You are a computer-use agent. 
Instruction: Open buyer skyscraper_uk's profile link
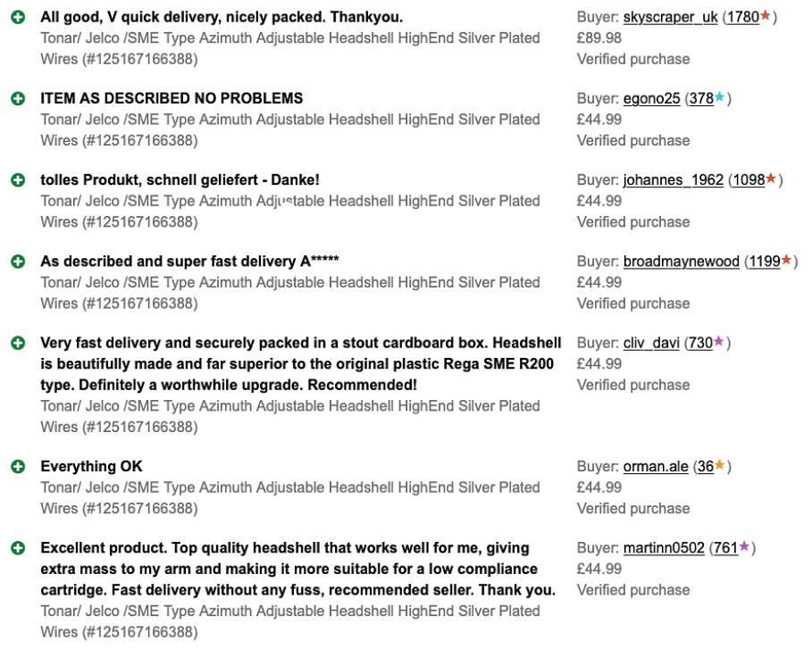(x=670, y=17)
